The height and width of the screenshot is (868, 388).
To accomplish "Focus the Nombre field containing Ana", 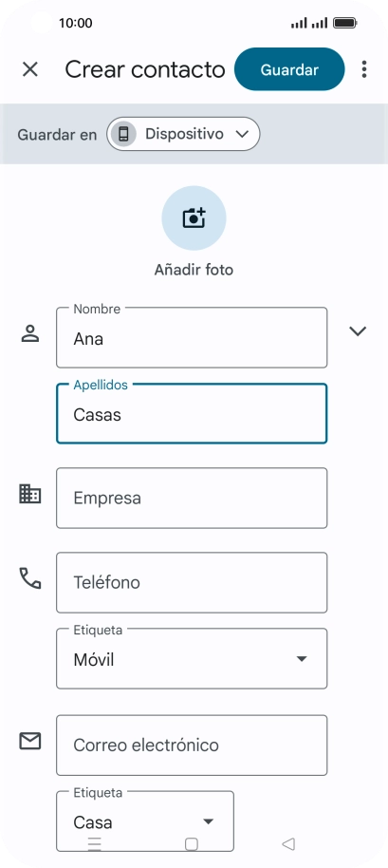I will point(192,338).
